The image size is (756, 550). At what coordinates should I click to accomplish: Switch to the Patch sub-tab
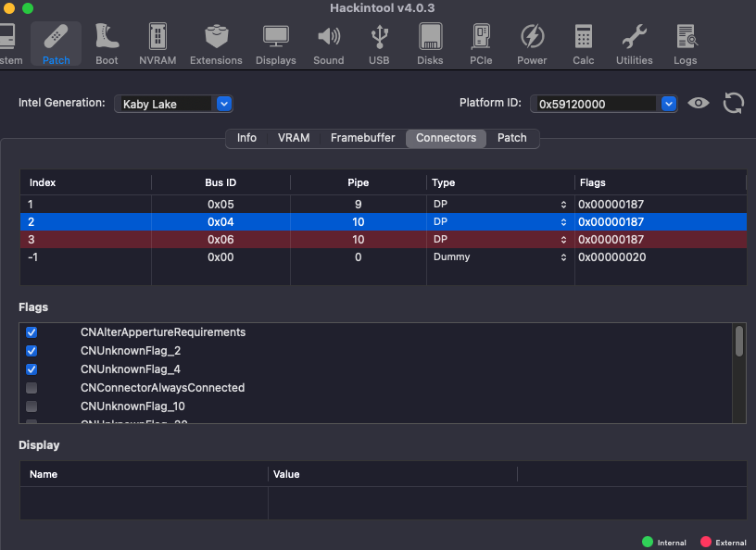click(x=512, y=138)
